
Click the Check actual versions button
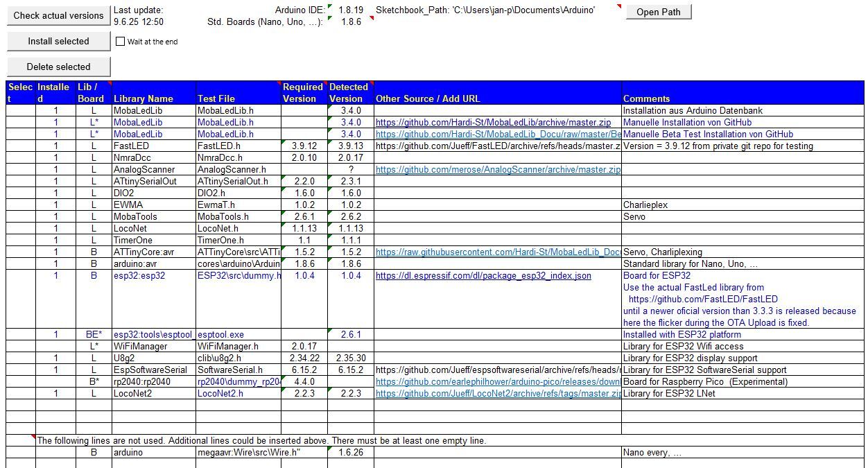58,15
